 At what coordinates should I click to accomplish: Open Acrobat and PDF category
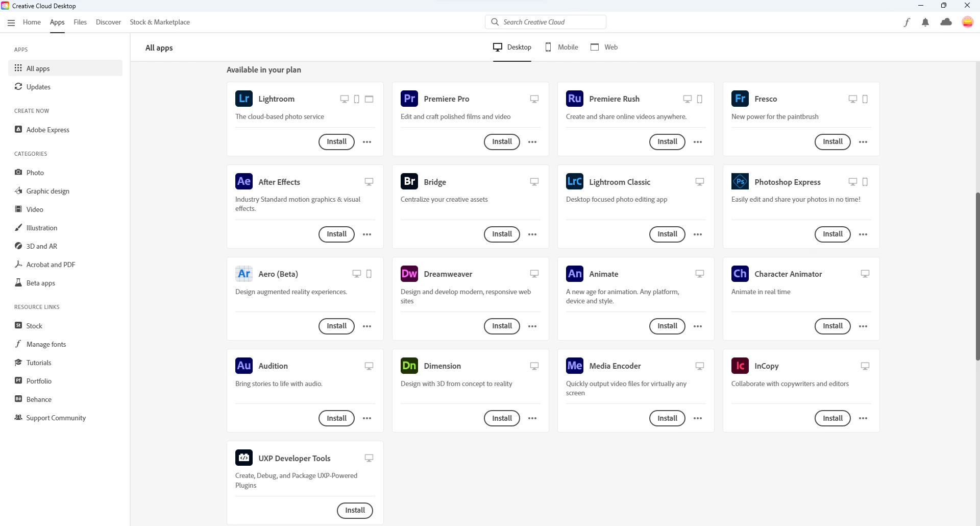(x=65, y=265)
